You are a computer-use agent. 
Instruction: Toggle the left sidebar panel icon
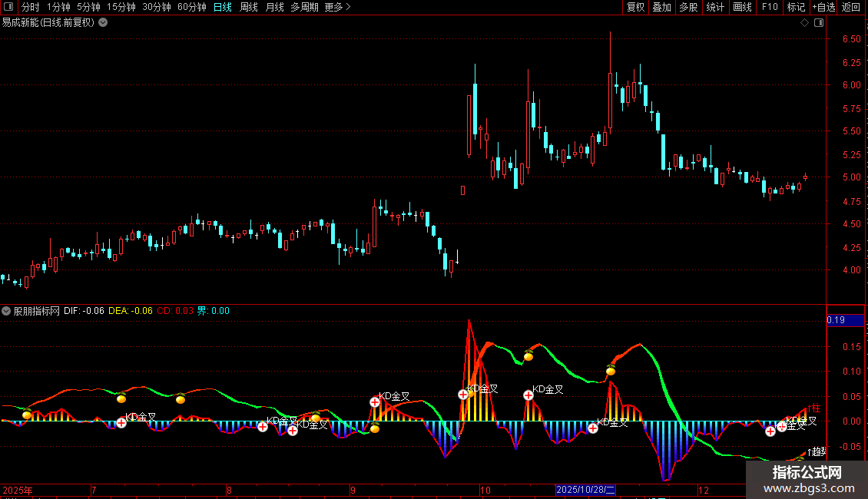[x=7, y=8]
